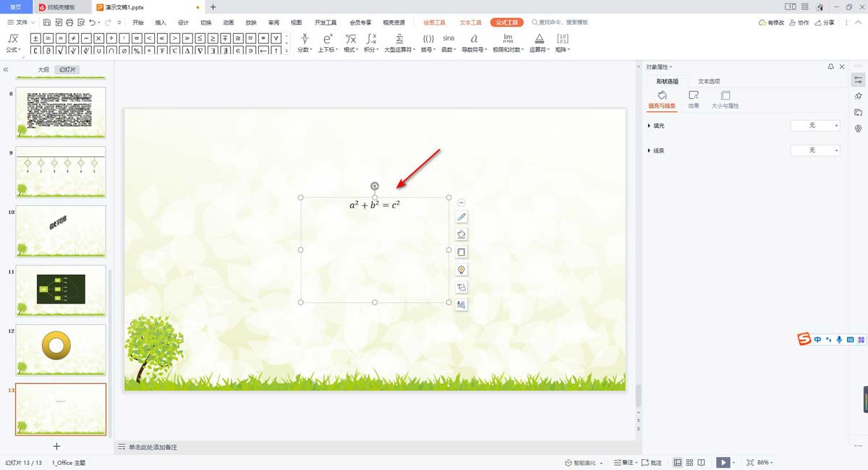This screenshot has height=470, width=868.
Task: Insert the plus-minus ± symbol
Action: (35, 38)
